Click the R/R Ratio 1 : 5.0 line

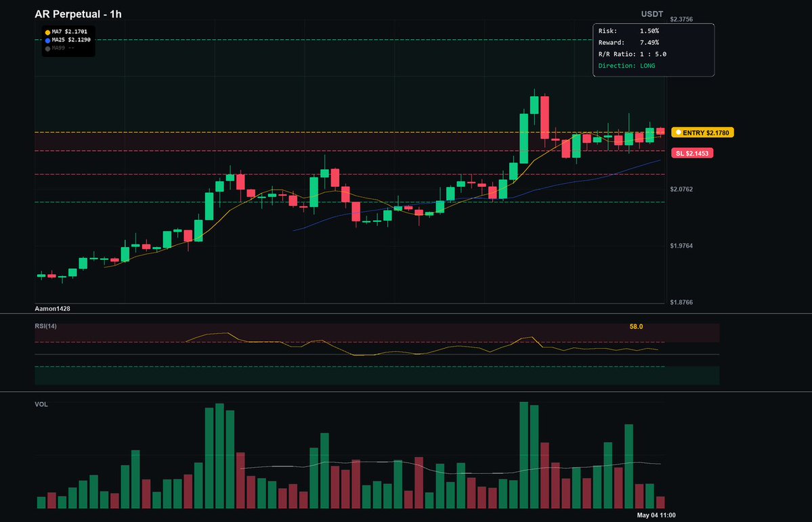pyautogui.click(x=633, y=54)
